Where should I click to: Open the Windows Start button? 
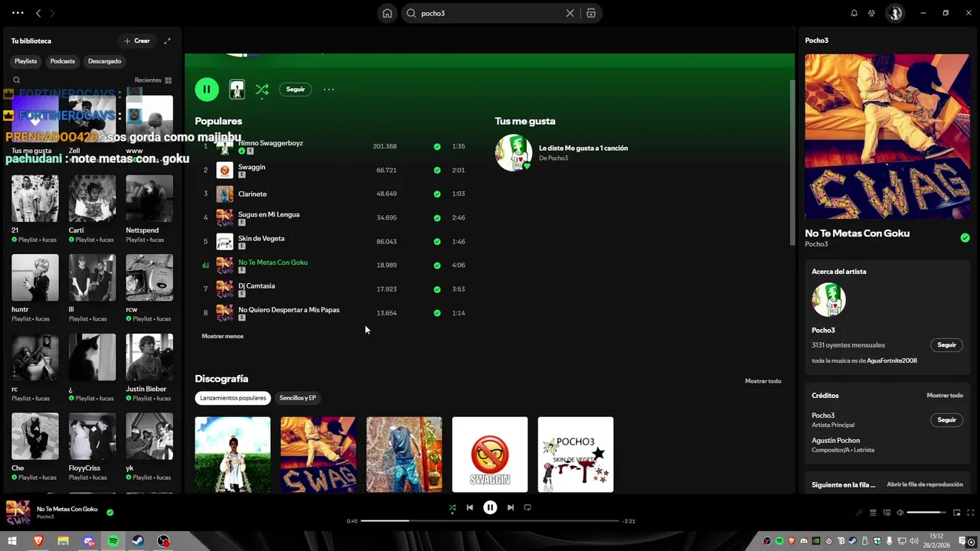12,541
